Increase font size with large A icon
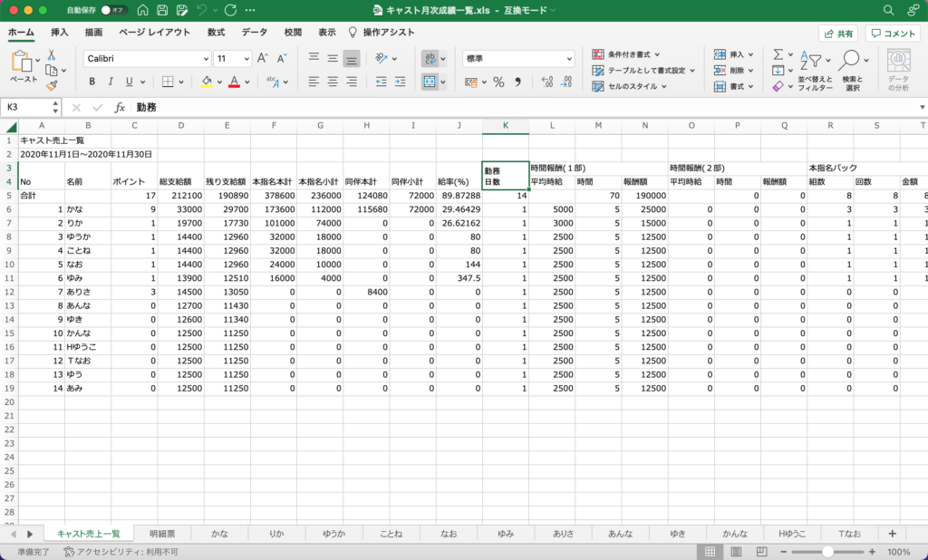Image resolution: width=928 pixels, height=560 pixels. (x=263, y=58)
